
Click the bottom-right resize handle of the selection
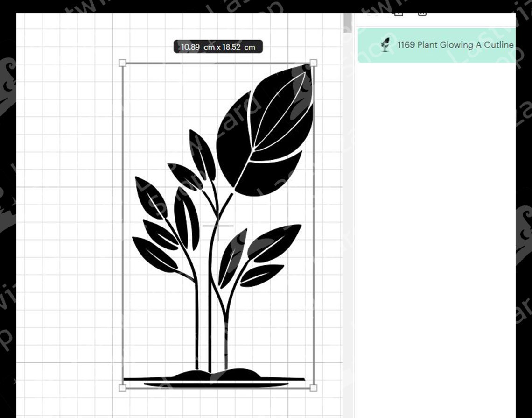pyautogui.click(x=315, y=387)
